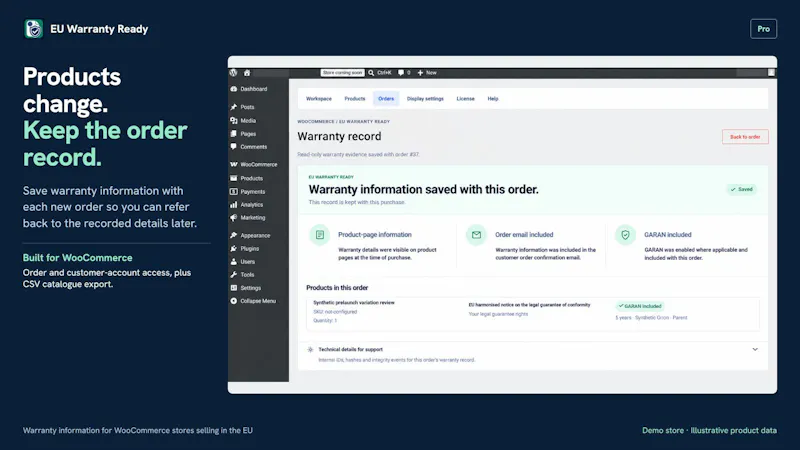Open the Display settings tab
The image size is (800, 450).
click(425, 98)
